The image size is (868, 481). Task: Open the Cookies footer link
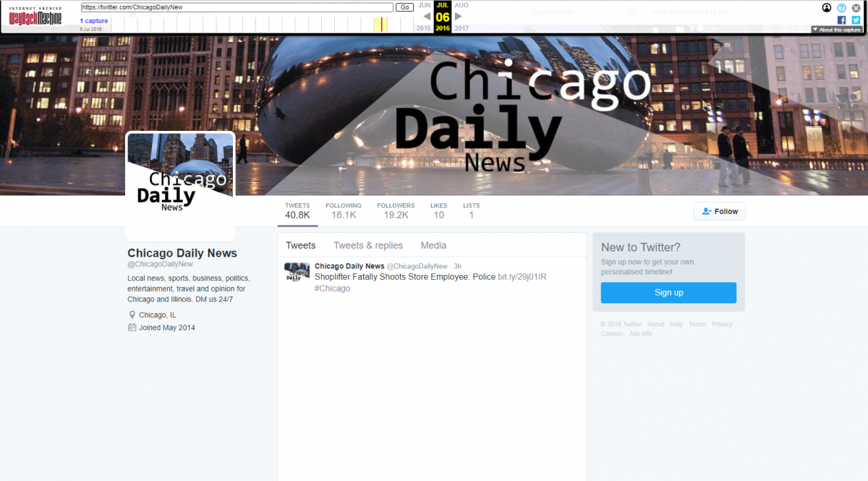coord(612,333)
